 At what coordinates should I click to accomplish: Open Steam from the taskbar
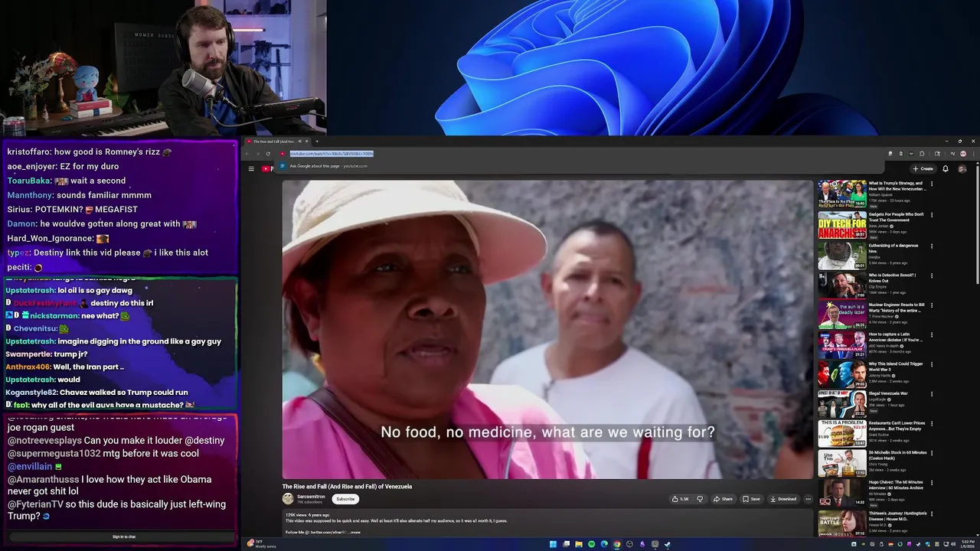coord(668,544)
